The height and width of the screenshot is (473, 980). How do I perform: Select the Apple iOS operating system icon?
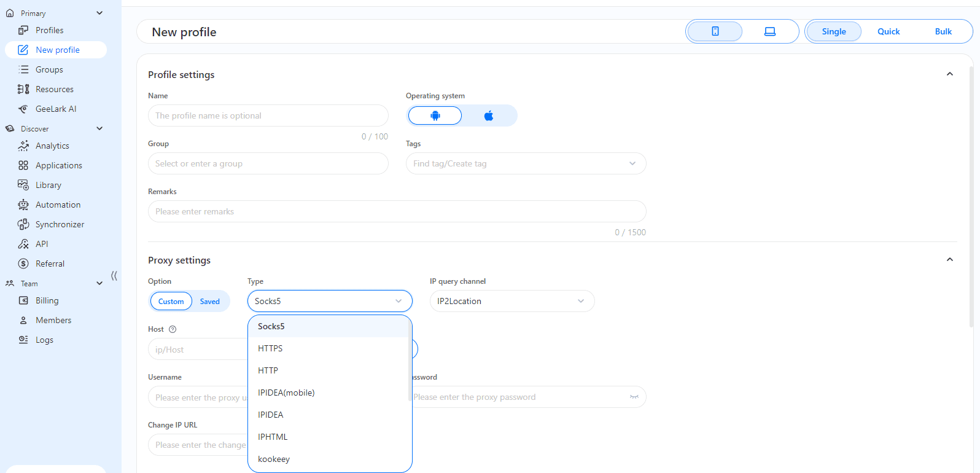[x=489, y=115]
